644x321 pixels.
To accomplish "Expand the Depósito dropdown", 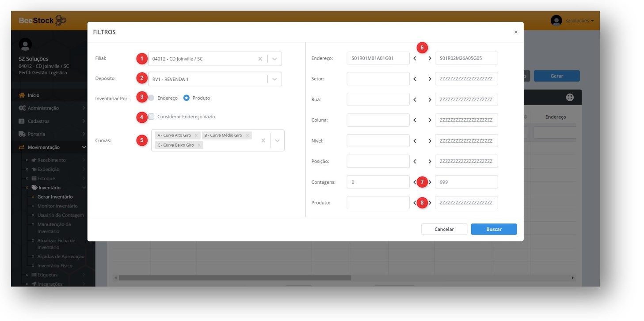I will 274,79.
